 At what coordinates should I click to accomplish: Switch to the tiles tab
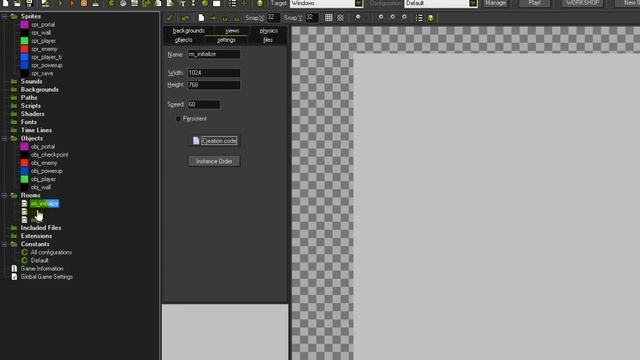coord(268,40)
